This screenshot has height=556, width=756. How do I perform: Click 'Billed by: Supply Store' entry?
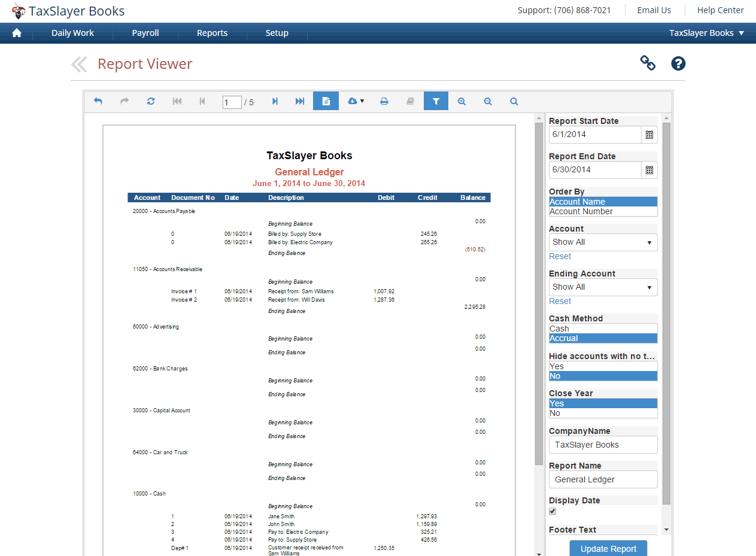295,234
